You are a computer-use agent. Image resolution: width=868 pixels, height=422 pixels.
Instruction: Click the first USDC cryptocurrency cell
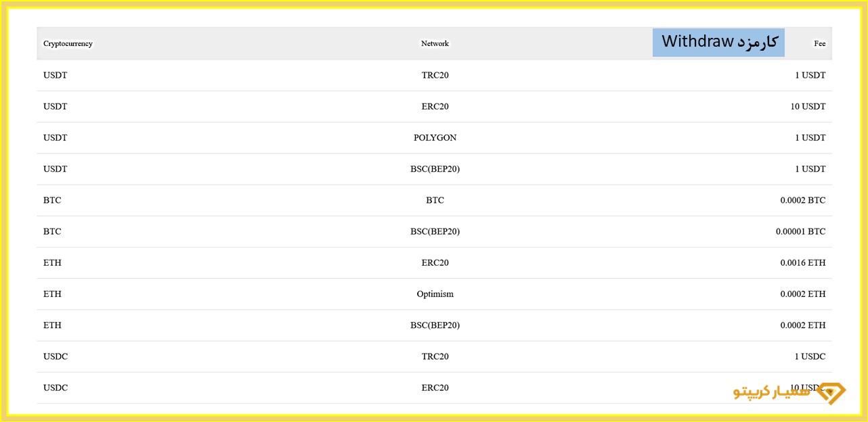coord(56,356)
